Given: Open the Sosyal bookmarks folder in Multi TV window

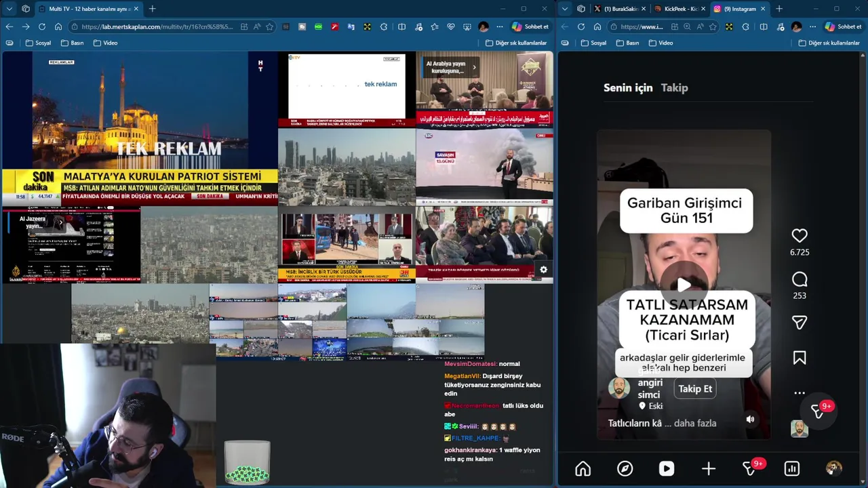Looking at the screenshot, I should [x=38, y=43].
